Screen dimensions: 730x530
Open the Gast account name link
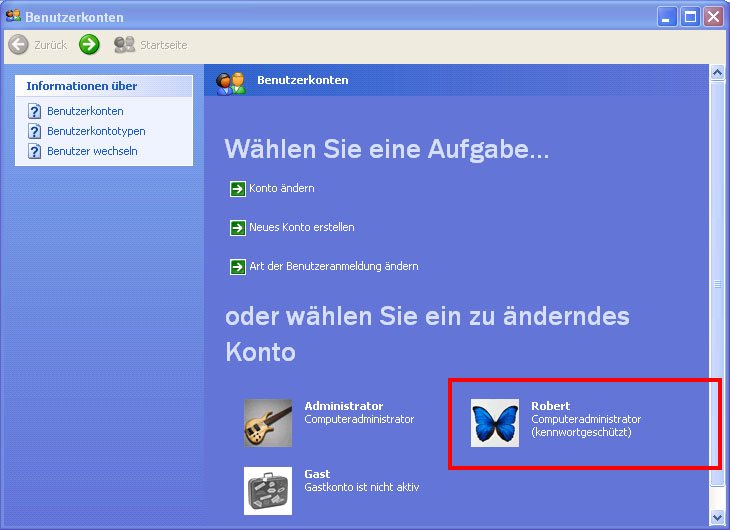click(317, 474)
